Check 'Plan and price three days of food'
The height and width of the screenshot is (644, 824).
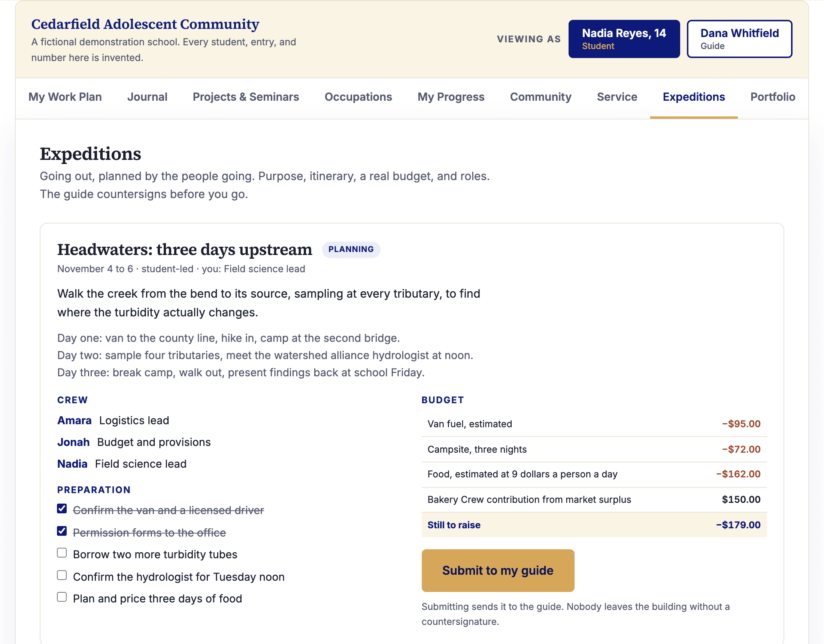pyautogui.click(x=62, y=597)
